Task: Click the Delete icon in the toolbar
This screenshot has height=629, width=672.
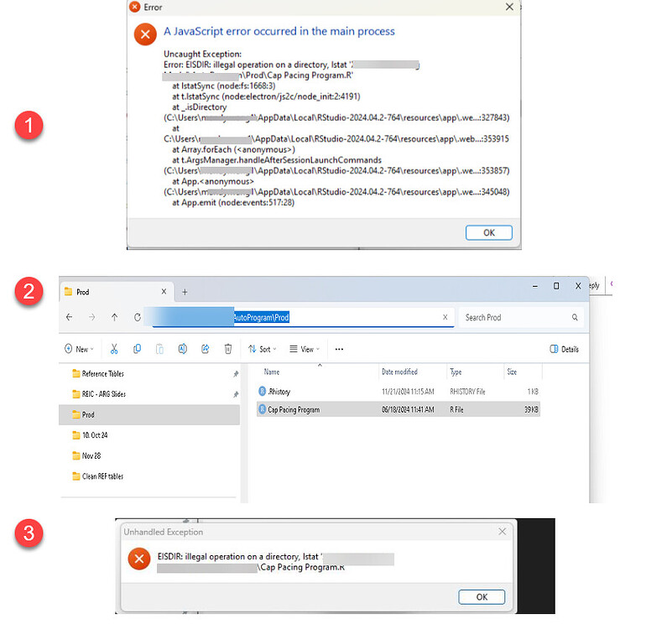Action: pyautogui.click(x=227, y=349)
